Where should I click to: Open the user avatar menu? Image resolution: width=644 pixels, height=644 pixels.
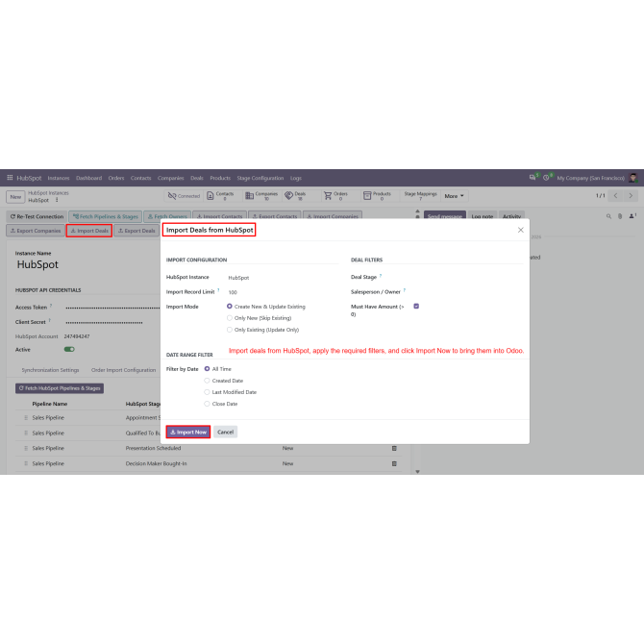[x=633, y=178]
